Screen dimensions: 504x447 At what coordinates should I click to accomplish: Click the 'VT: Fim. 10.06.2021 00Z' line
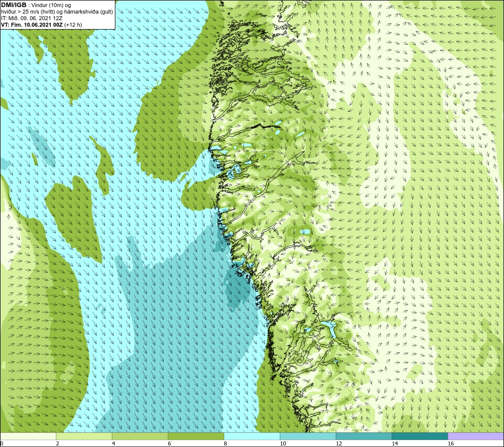coord(41,25)
